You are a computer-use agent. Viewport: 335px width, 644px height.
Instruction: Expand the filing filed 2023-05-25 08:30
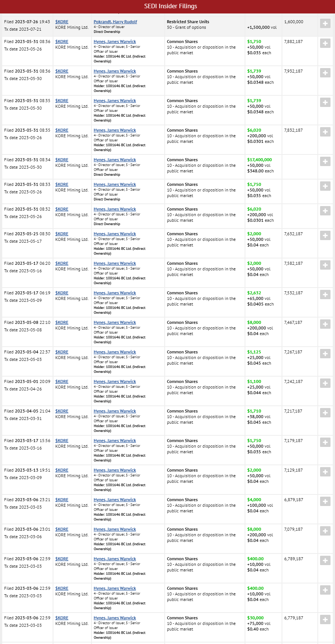(x=325, y=236)
